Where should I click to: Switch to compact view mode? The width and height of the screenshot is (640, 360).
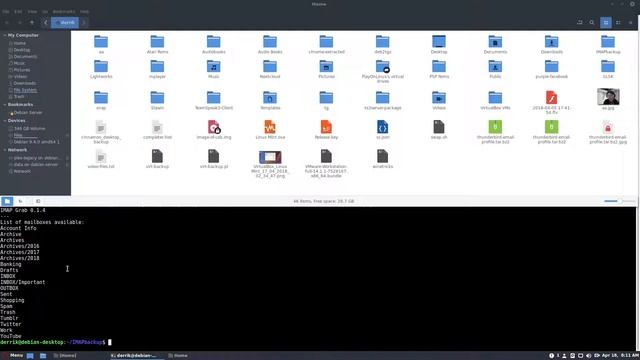click(630, 22)
